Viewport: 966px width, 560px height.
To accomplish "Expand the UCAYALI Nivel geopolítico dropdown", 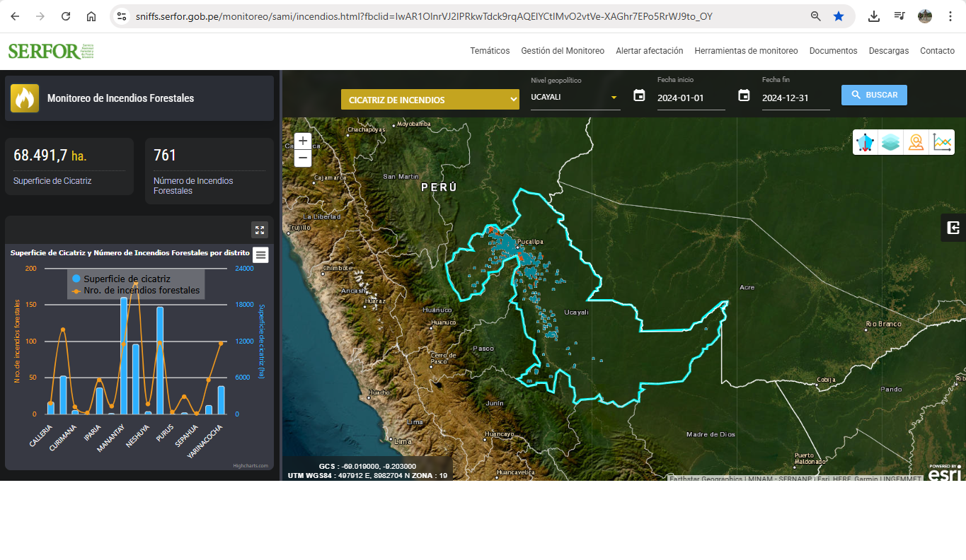I will click(x=575, y=98).
